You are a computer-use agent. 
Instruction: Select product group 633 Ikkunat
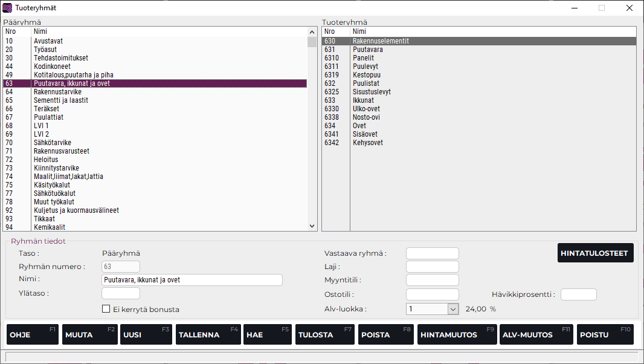pyautogui.click(x=363, y=100)
